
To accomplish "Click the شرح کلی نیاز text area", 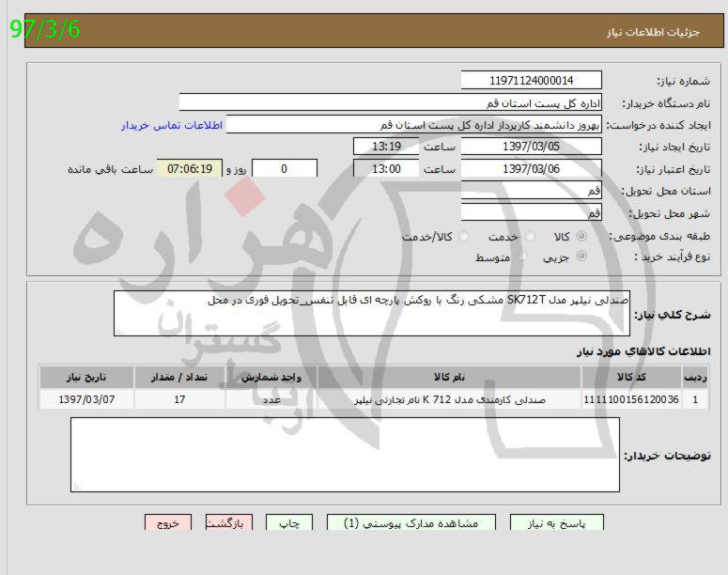I will (372, 313).
